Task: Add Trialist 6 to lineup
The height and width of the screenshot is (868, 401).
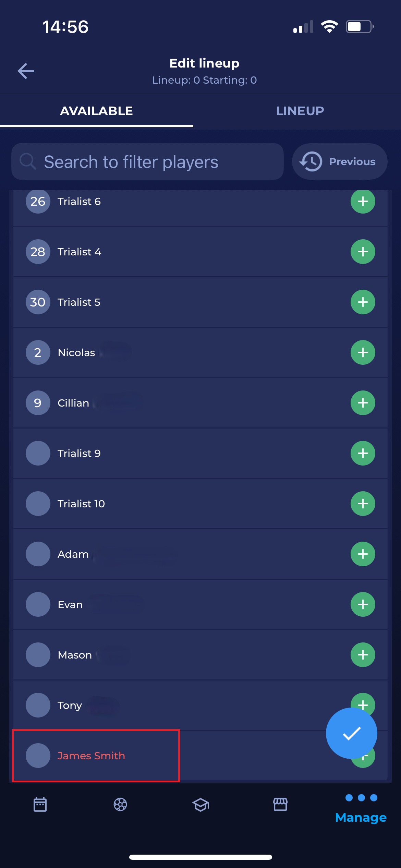Action: point(363,202)
